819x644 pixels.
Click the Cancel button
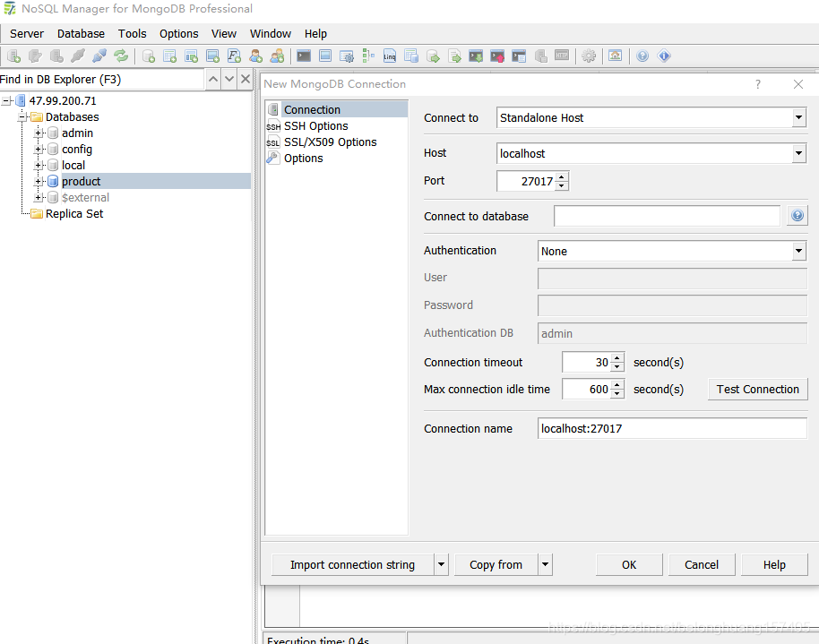coord(702,564)
